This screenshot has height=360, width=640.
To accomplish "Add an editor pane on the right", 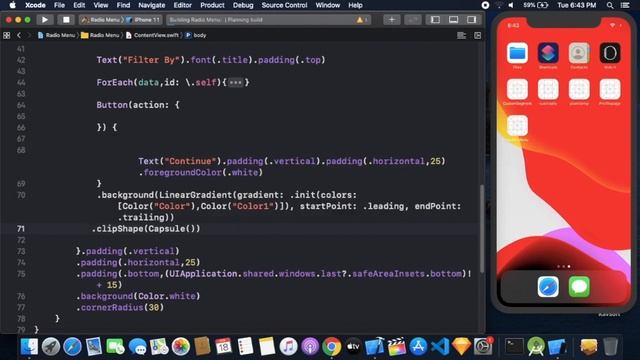I will pyautogui.click(x=478, y=36).
